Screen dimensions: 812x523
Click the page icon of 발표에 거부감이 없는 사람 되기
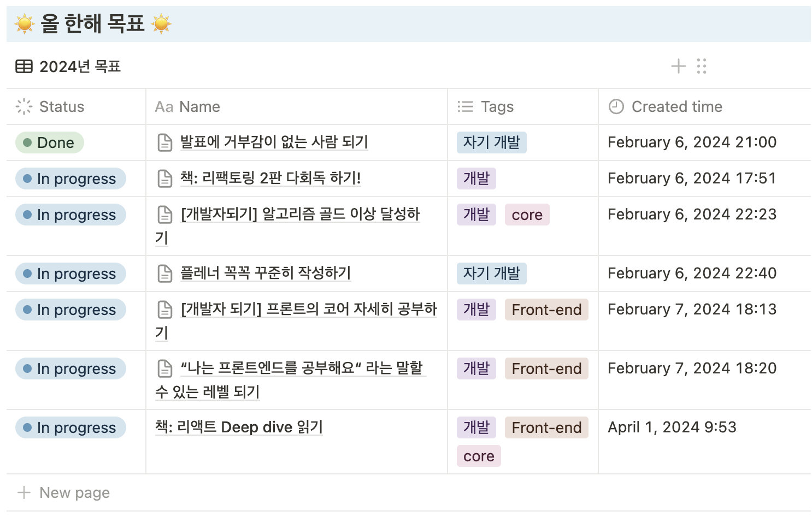pos(164,142)
